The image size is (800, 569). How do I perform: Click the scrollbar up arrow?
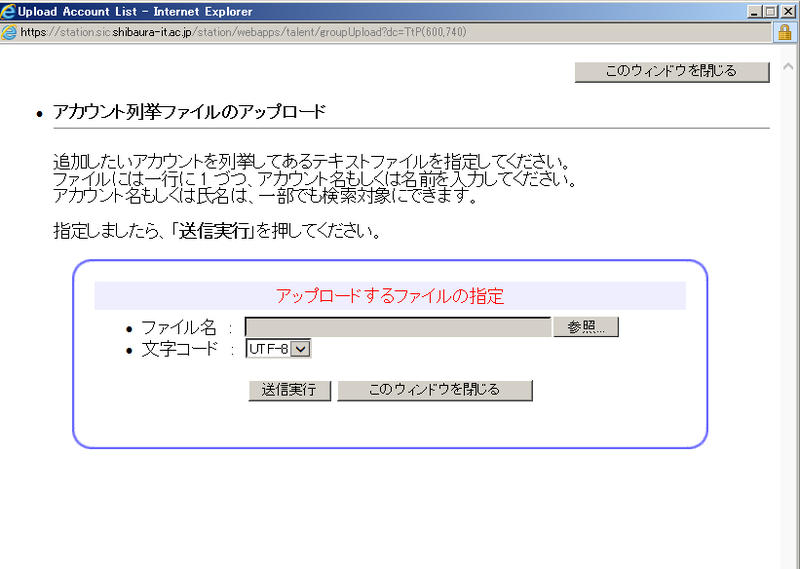(x=788, y=66)
